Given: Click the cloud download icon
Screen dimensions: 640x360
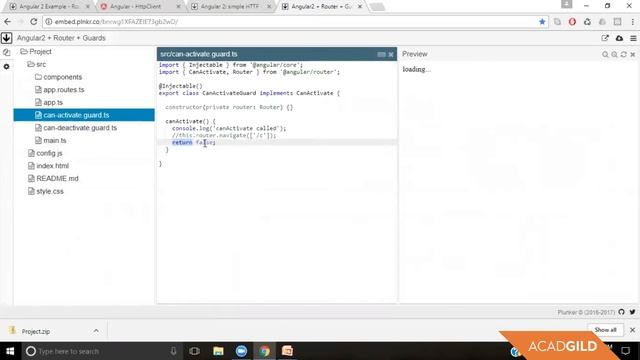Looking at the screenshot, I should tap(619, 38).
